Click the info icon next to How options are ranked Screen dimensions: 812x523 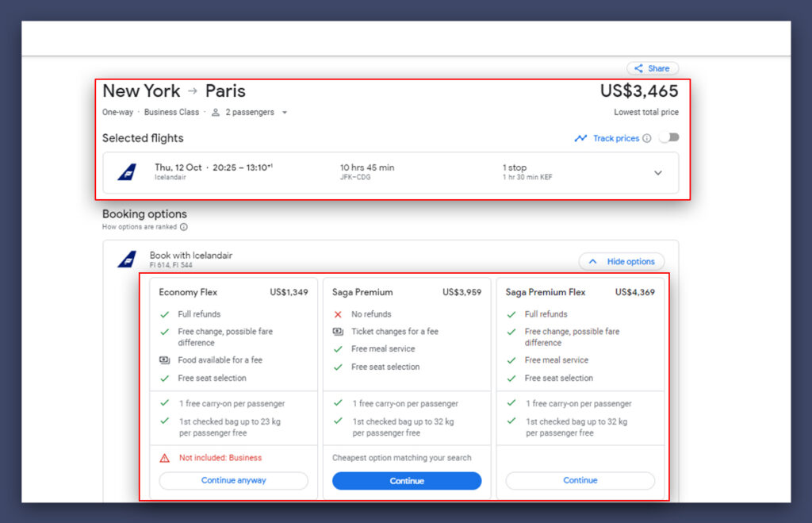point(183,227)
